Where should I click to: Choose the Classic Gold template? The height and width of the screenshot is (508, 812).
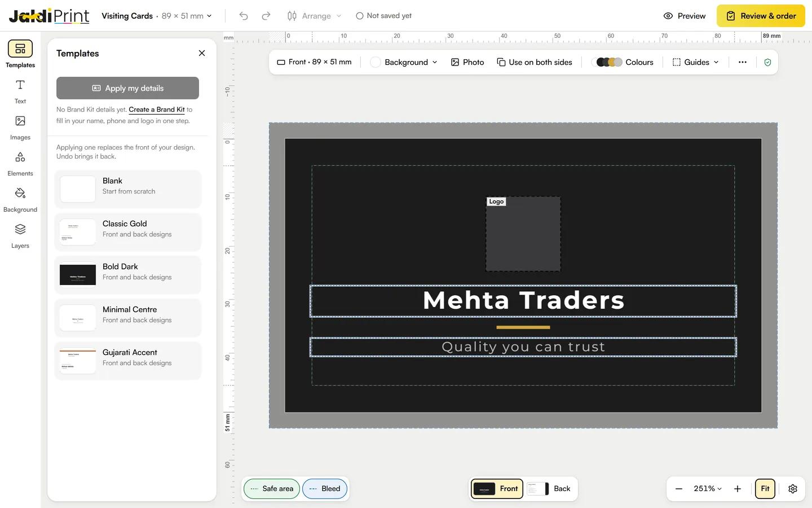[x=128, y=232]
